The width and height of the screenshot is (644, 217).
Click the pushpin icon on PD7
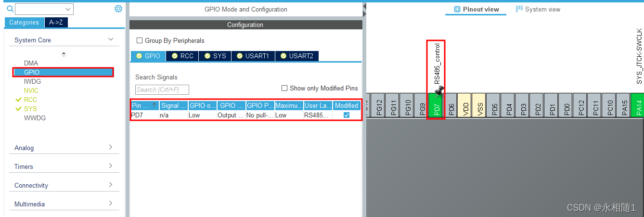(438, 91)
